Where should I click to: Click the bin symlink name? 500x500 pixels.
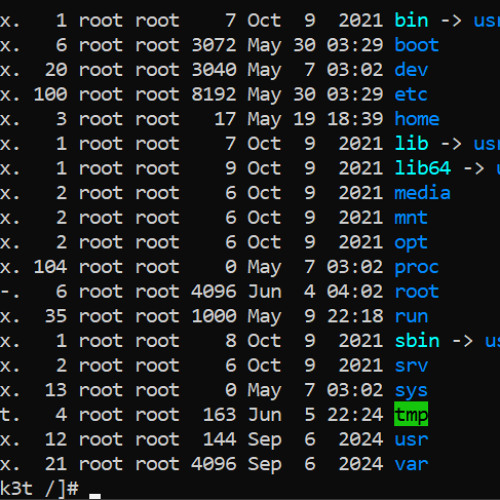click(411, 20)
